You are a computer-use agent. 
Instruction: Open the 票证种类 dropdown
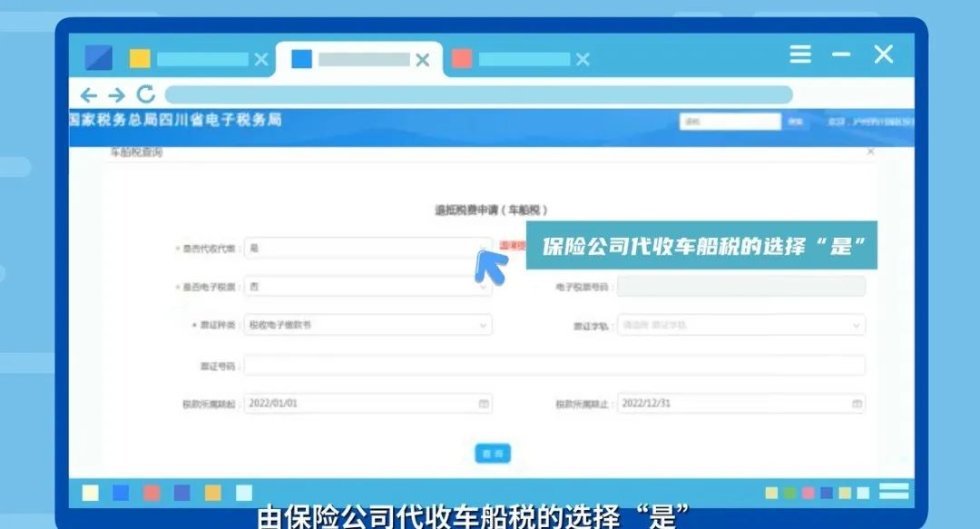(368, 325)
